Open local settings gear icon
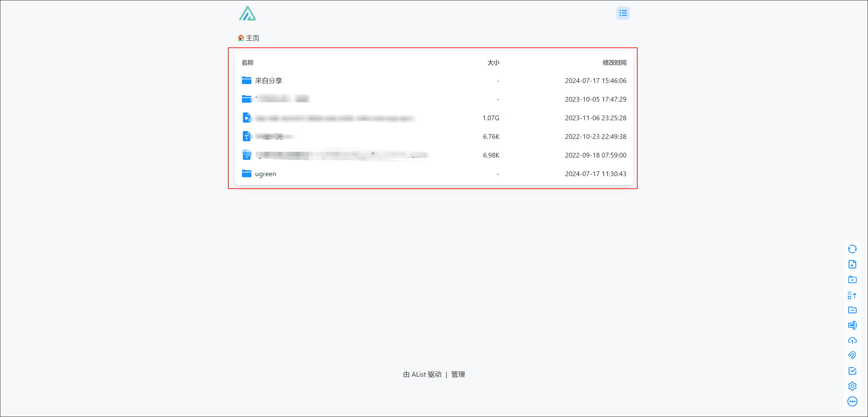Image resolution: width=868 pixels, height=417 pixels. [852, 386]
